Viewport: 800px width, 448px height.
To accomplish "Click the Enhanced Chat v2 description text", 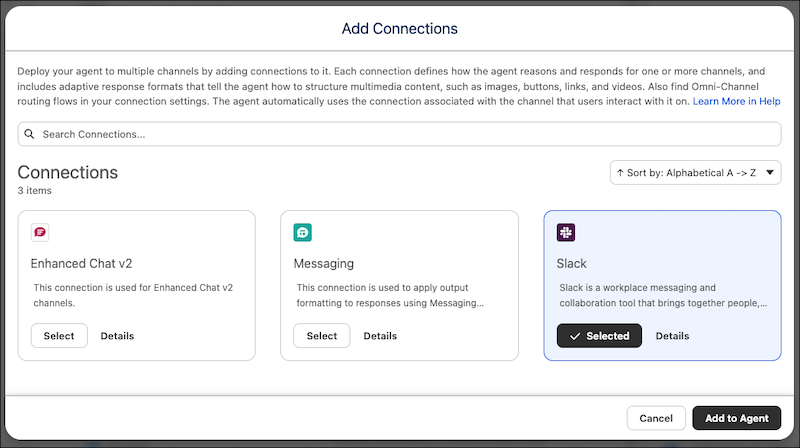I will point(133,295).
